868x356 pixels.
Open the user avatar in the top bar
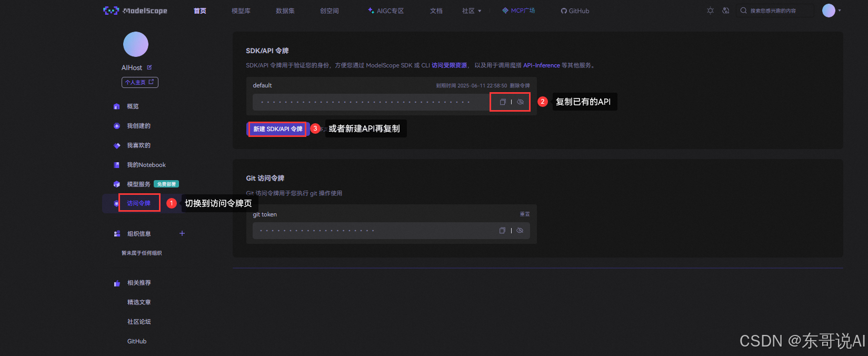[829, 11]
